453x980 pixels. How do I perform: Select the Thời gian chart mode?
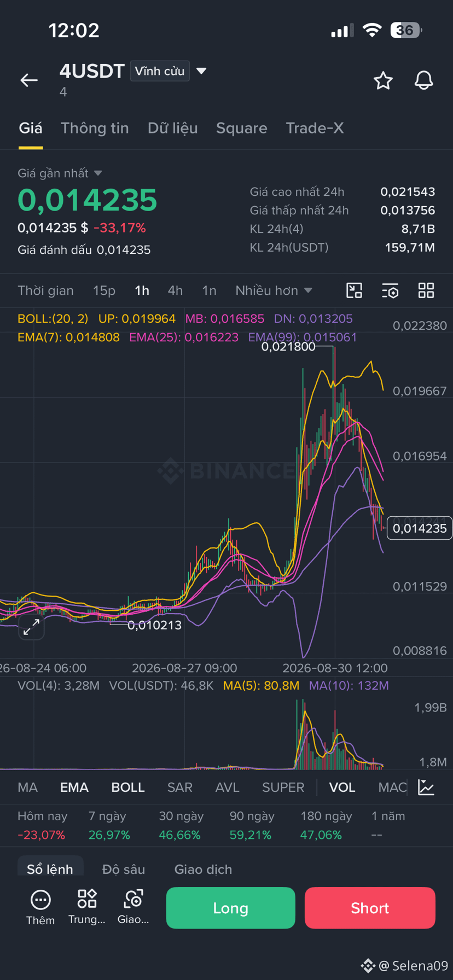click(x=45, y=290)
